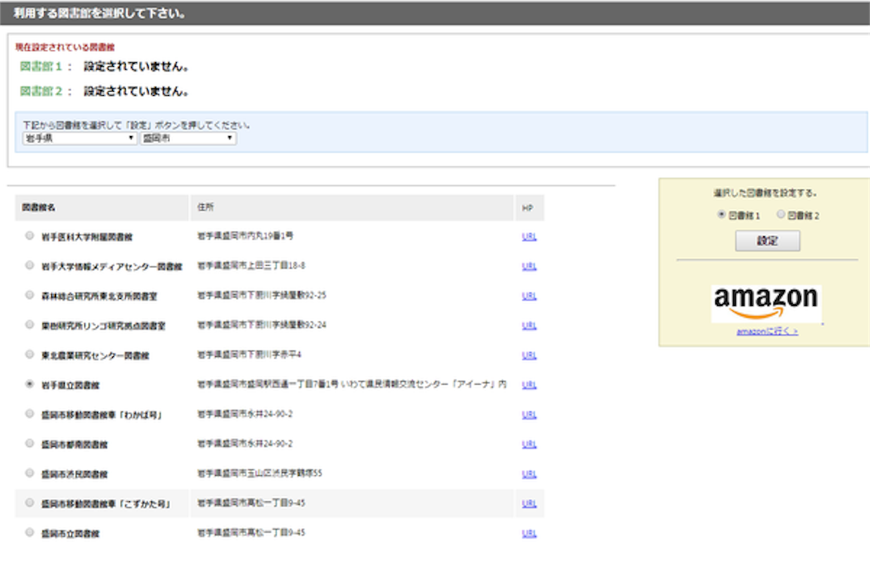Click the 利用する図書館を選択して下さい header bar
The width and height of the screenshot is (870, 588).
(435, 13)
